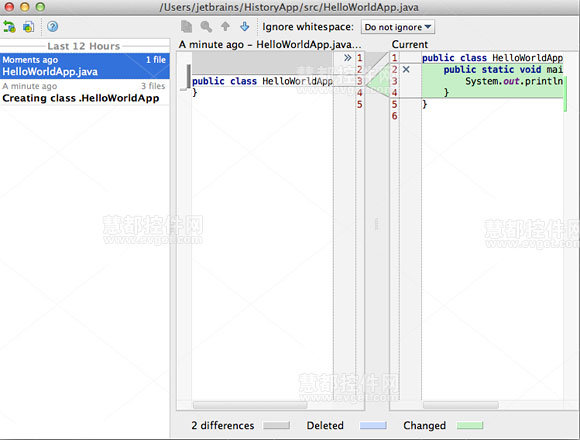This screenshot has height=440, width=580.
Task: Click the Create Patch toolbar icon
Action: (28, 27)
